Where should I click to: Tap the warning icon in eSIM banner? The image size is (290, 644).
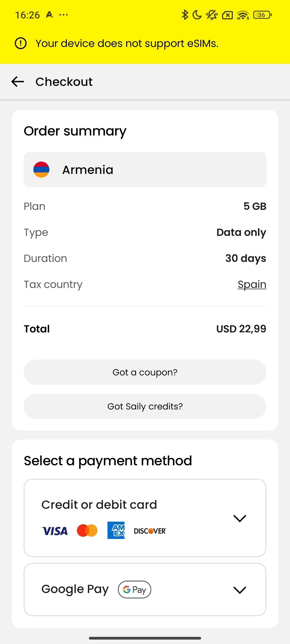pyautogui.click(x=21, y=43)
